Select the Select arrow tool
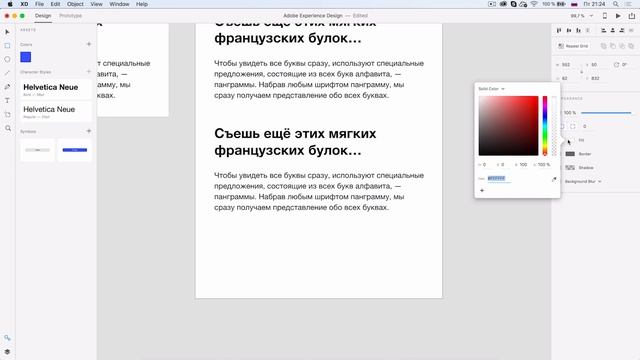 (x=7, y=32)
